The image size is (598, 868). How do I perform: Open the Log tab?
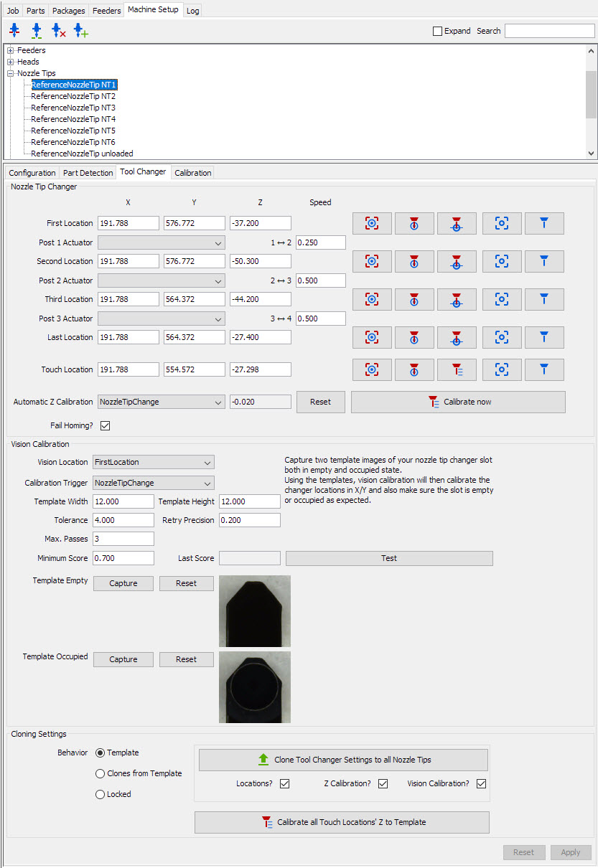tap(192, 11)
